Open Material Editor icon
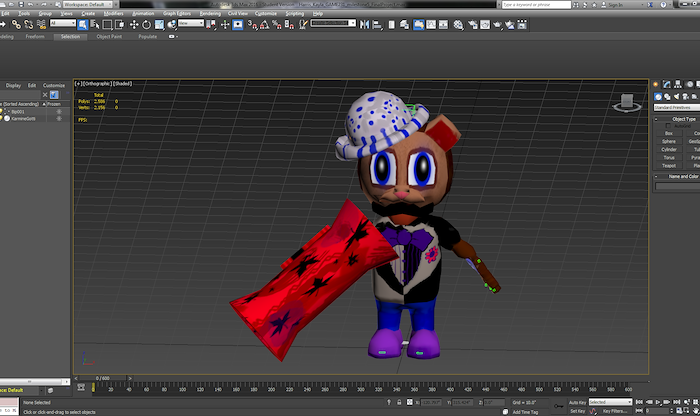This screenshot has width=700, height=416. point(458,25)
